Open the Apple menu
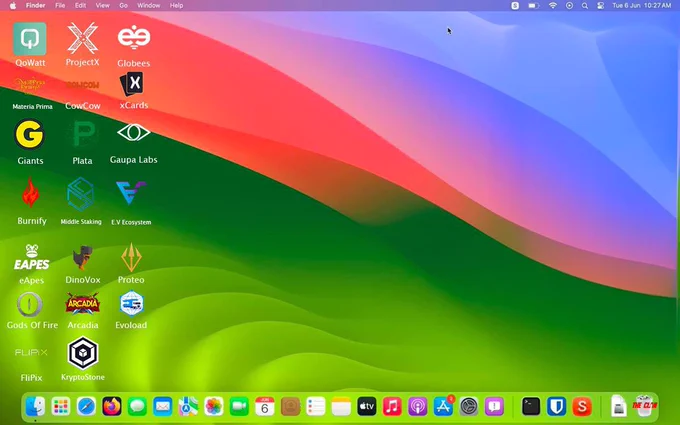The image size is (680, 425). point(13,5)
